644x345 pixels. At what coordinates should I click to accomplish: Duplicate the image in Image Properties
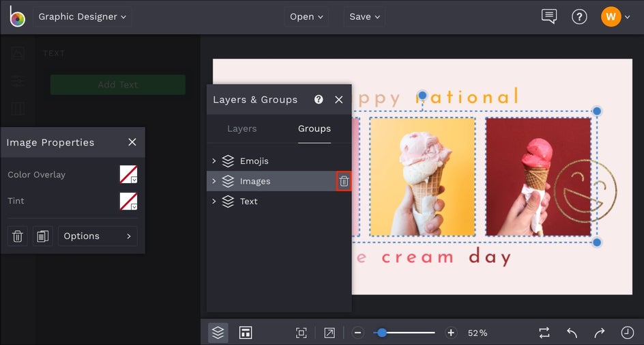point(43,236)
